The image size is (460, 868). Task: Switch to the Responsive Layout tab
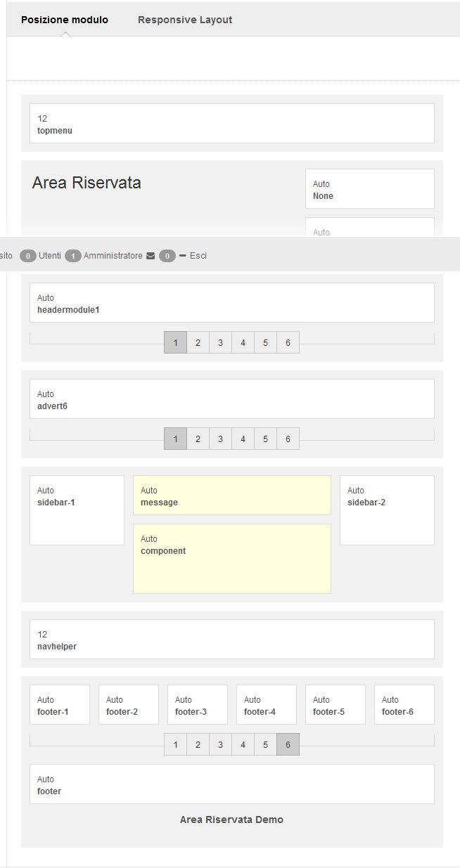(184, 20)
